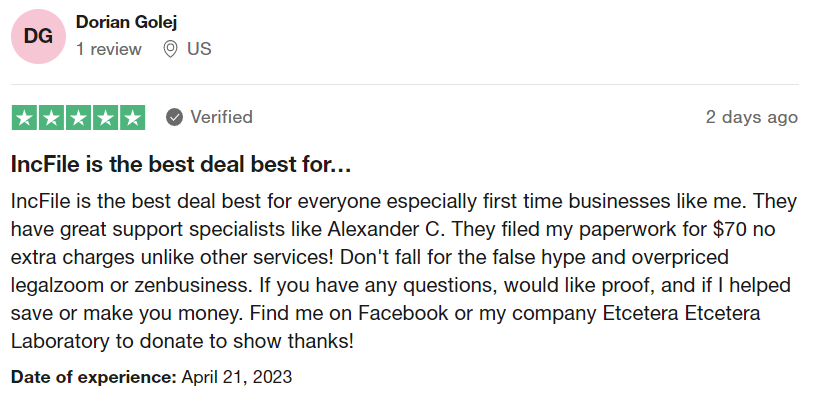Click the location pin icon
Image resolution: width=818 pixels, height=404 pixels.
[x=170, y=50]
